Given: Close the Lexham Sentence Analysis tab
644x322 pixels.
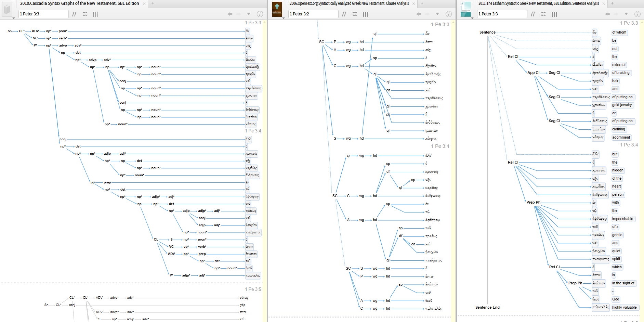Looking at the screenshot, I should 604,3.
